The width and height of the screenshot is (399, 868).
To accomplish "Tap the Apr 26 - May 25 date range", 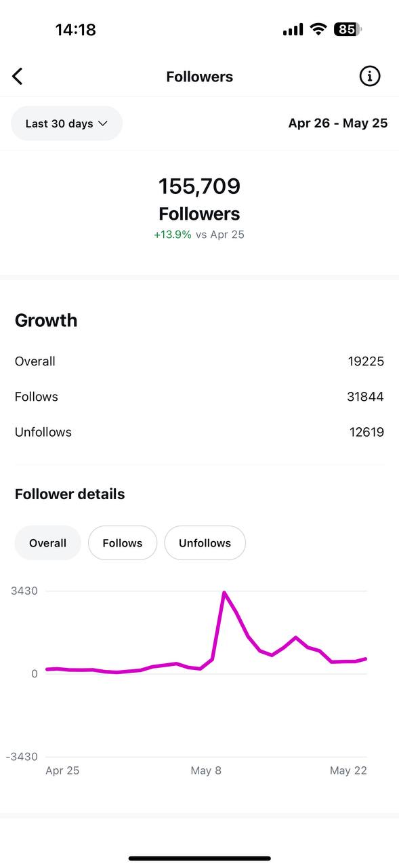I will (x=338, y=123).
